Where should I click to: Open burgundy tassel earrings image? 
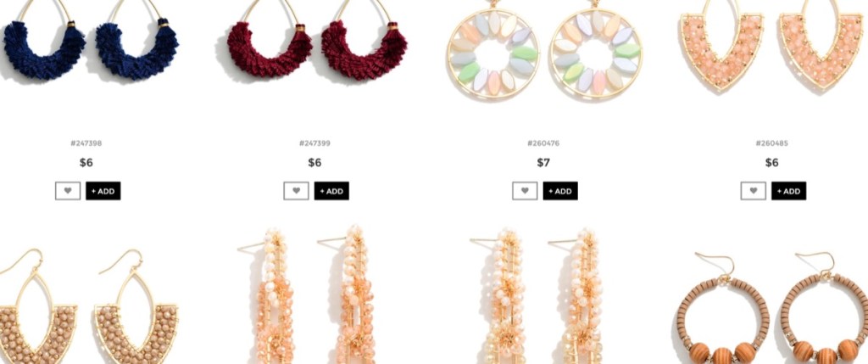click(317, 40)
